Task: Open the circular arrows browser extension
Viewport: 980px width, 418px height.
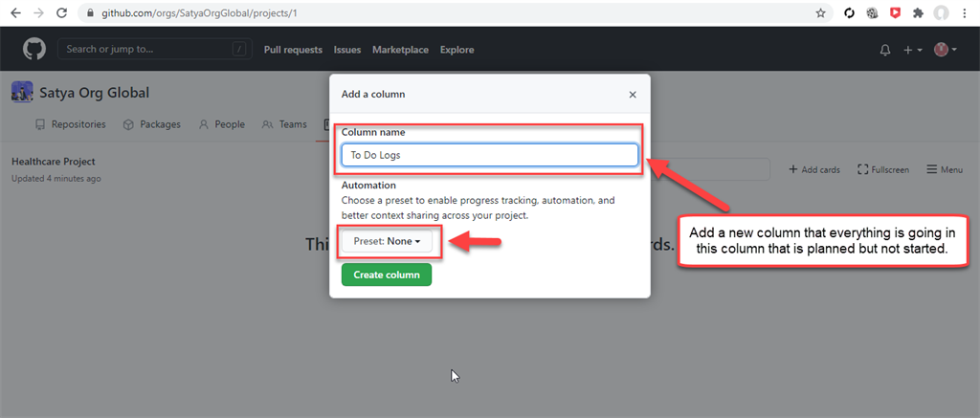Action: tap(850, 13)
